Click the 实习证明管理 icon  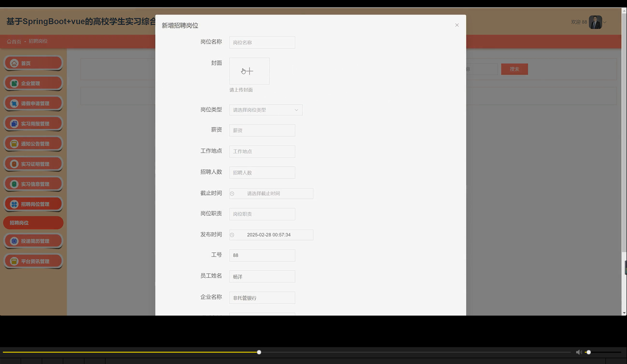click(14, 164)
